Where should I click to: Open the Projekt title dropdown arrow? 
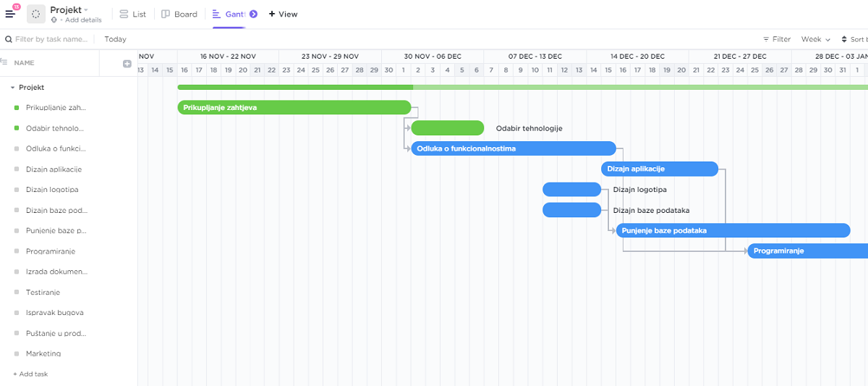tap(86, 9)
